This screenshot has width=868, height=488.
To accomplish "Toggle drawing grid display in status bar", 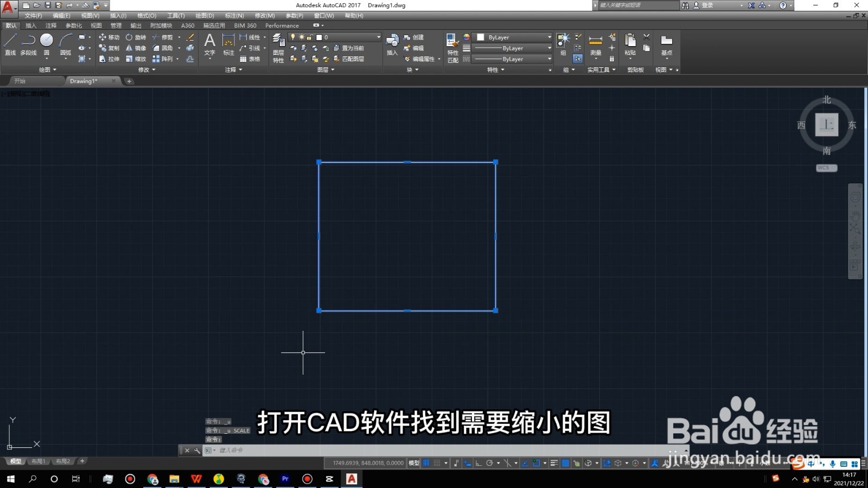I will coord(426,463).
